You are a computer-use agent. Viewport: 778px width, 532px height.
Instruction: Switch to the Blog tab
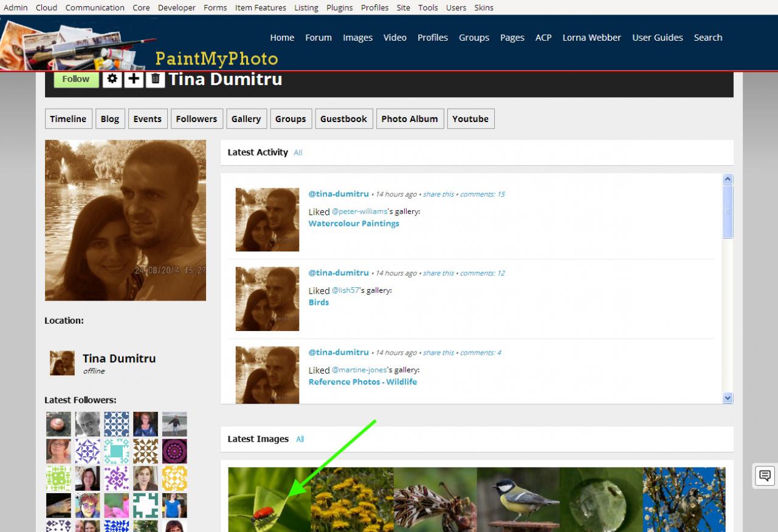click(110, 119)
